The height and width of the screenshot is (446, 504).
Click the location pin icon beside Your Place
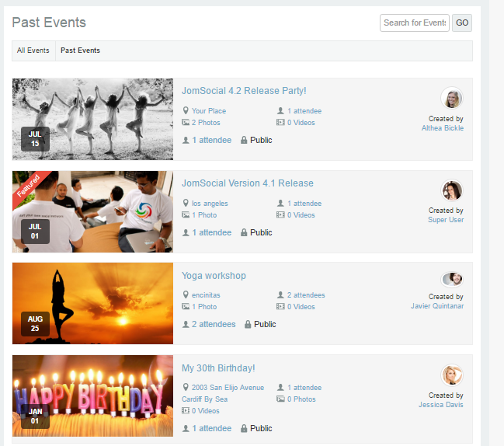(186, 111)
